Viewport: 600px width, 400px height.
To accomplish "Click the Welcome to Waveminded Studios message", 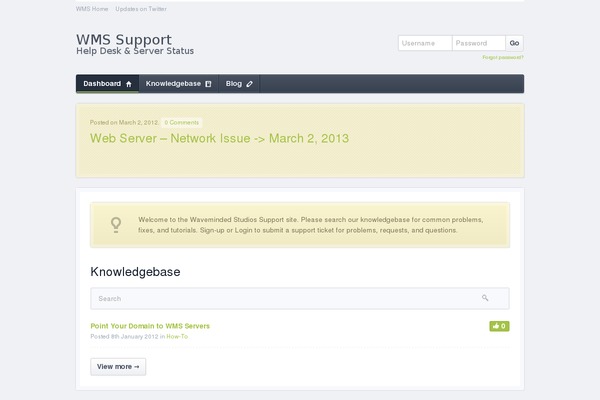I will 311,225.
